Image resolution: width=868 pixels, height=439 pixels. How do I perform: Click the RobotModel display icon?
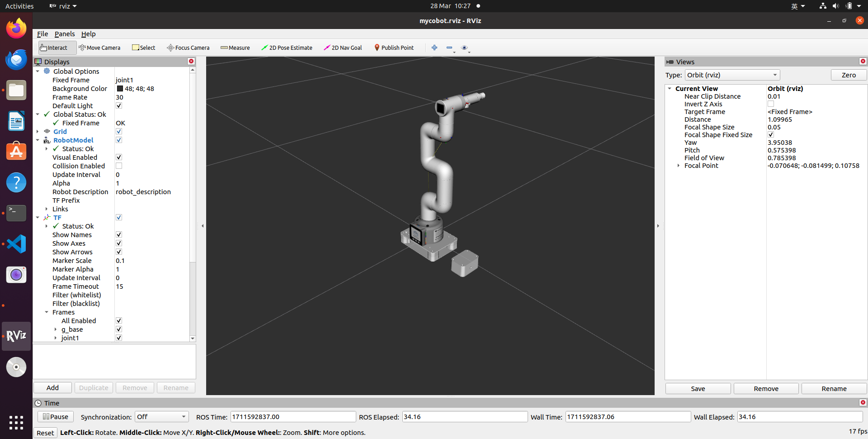tap(47, 140)
